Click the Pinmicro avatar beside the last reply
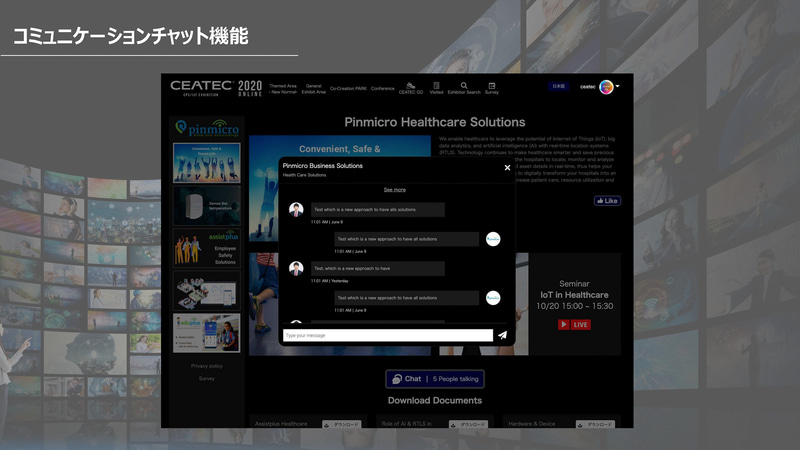Viewport: 800px width, 450px height. point(493,297)
